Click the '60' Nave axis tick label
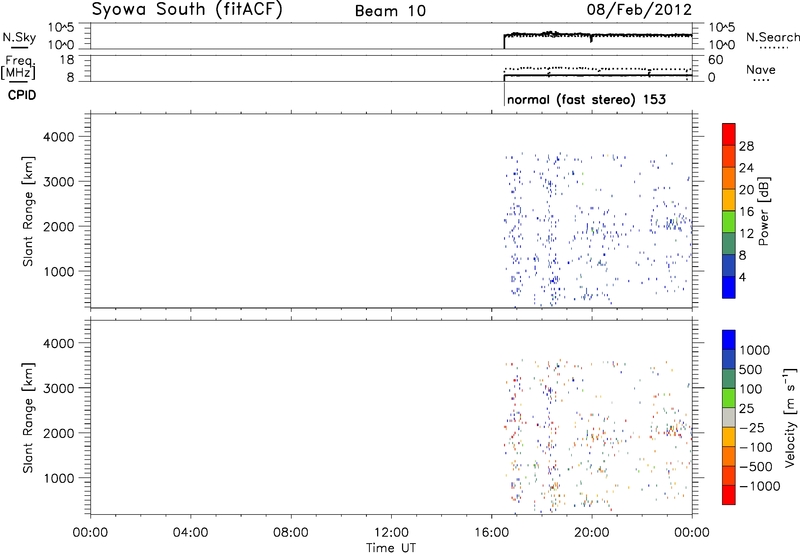 click(715, 60)
